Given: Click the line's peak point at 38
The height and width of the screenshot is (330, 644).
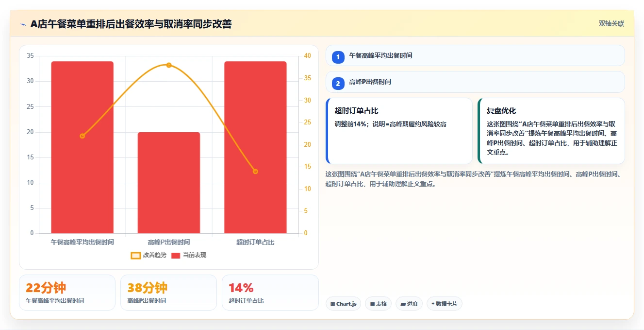Looking at the screenshot, I should [x=169, y=65].
